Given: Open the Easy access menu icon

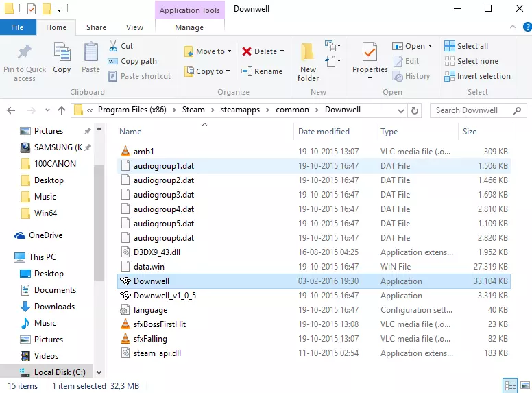Looking at the screenshot, I should click(332, 61).
